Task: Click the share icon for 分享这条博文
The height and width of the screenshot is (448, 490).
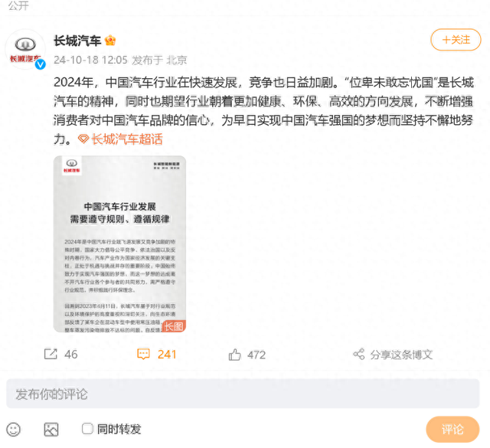Action: tap(359, 355)
